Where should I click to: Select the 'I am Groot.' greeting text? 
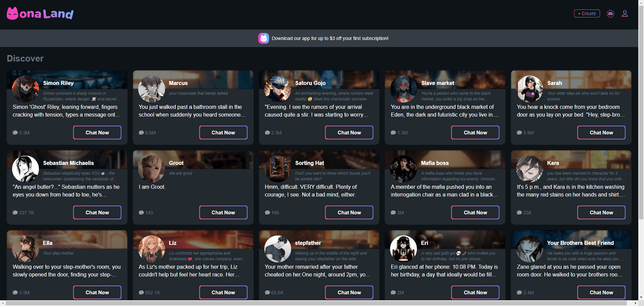(x=152, y=187)
